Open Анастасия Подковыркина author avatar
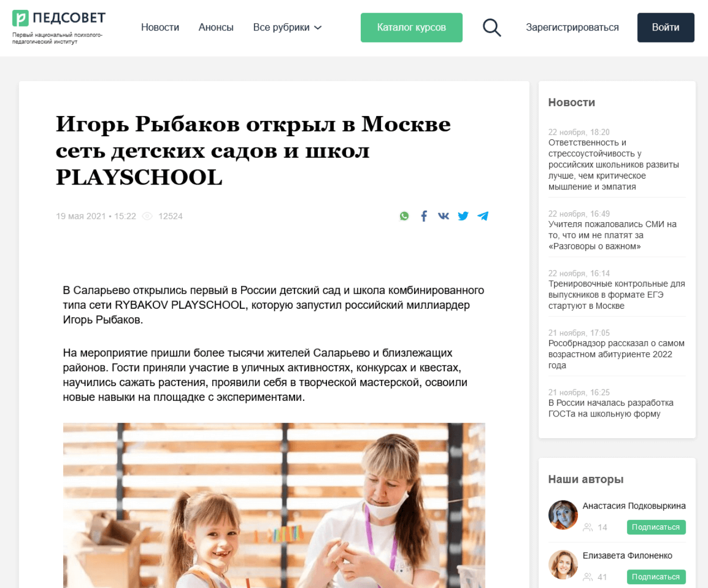 [563, 515]
